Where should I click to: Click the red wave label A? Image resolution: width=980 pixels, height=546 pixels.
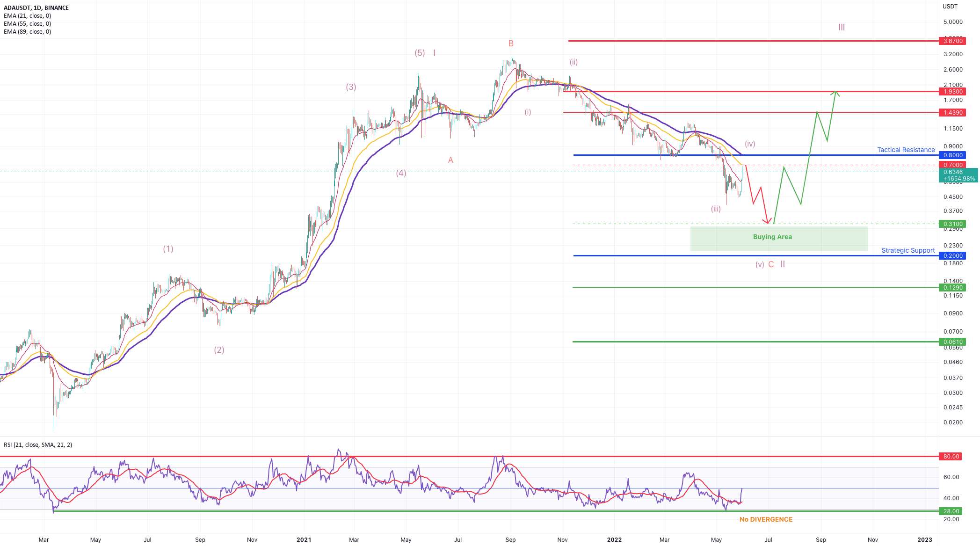click(450, 160)
